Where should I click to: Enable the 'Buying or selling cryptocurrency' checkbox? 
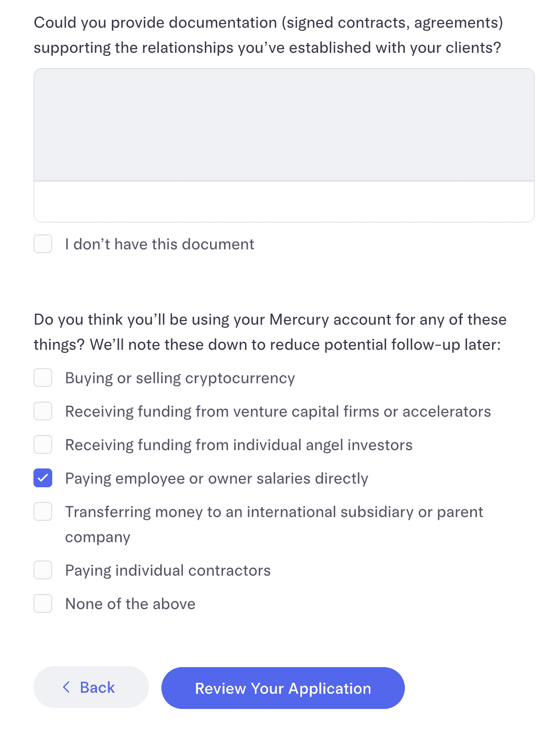click(43, 377)
